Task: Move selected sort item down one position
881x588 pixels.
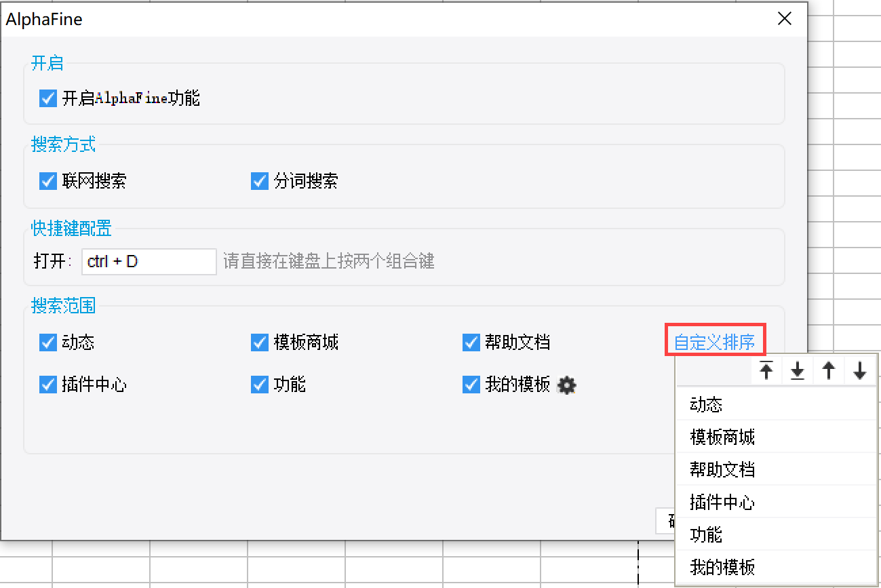Action: (860, 371)
